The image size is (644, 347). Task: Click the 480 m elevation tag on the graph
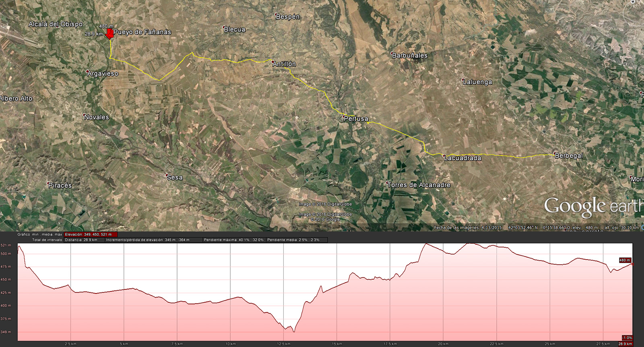tap(625, 260)
